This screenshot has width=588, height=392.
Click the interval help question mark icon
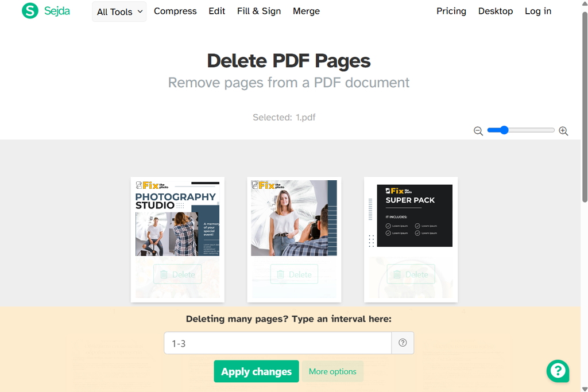click(x=403, y=343)
